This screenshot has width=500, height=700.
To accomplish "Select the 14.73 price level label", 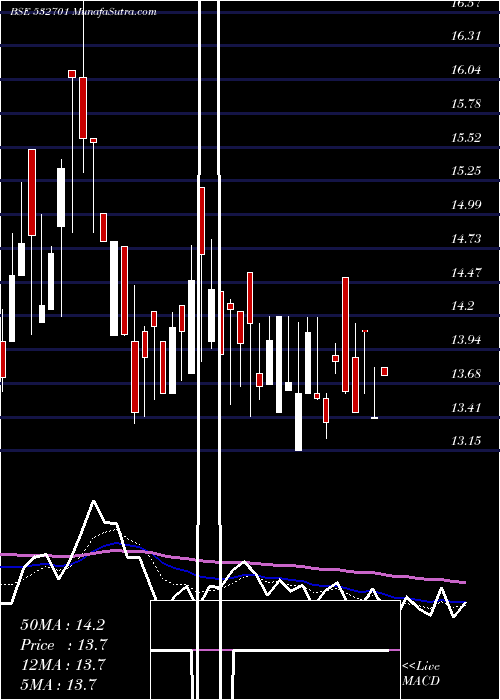I will [x=466, y=239].
